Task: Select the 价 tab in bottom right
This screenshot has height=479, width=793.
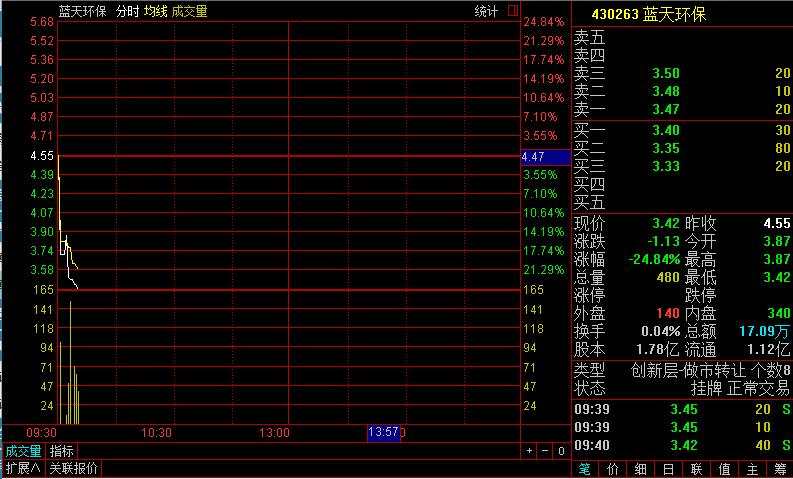Action: [x=612, y=470]
